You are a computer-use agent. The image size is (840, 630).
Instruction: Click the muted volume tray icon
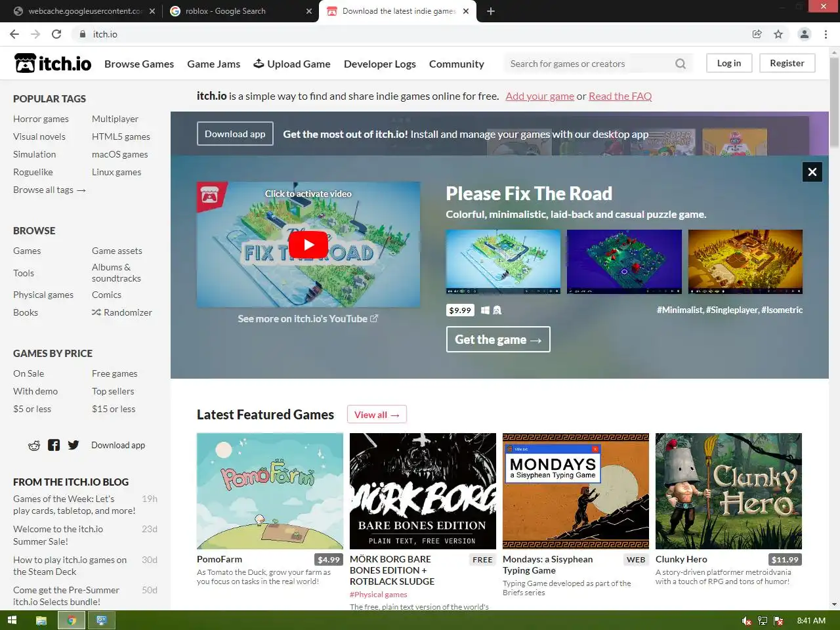click(x=746, y=621)
